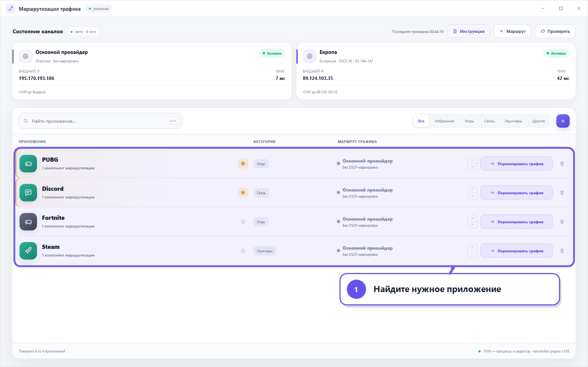588x367 pixels.
Task: Select the Discord chat app icon
Action: coord(28,193)
